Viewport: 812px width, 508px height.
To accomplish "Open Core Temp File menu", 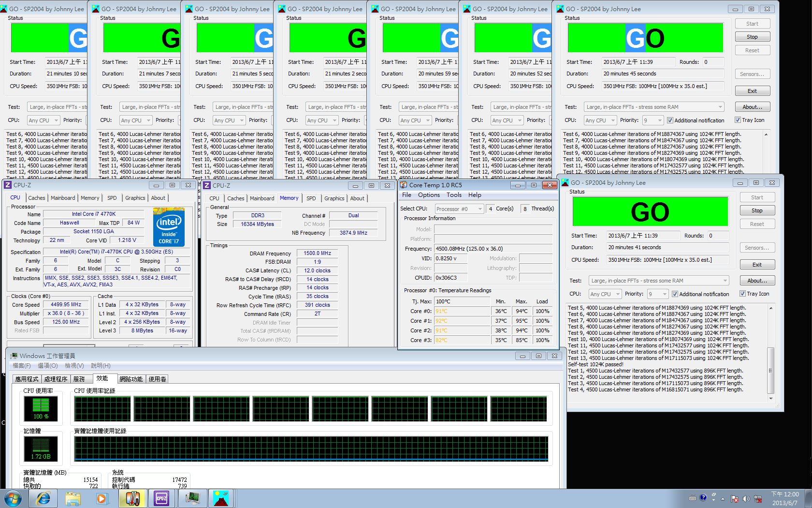I will [x=406, y=195].
